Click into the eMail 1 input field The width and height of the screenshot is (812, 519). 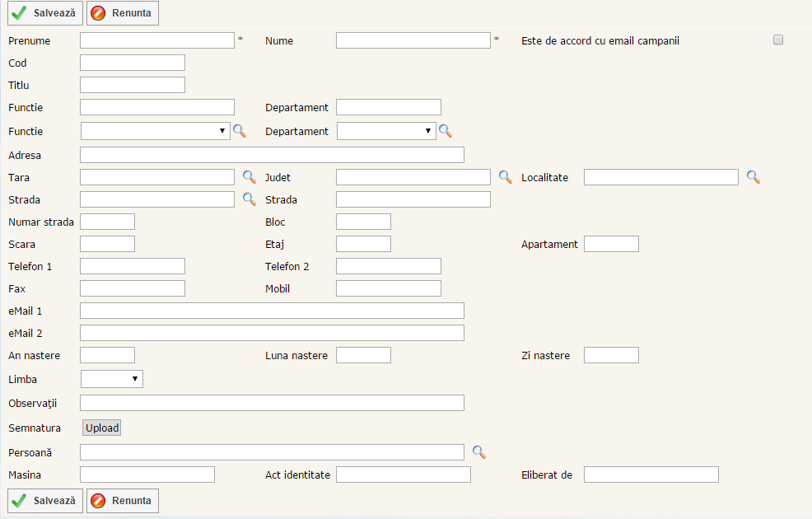pos(272,311)
